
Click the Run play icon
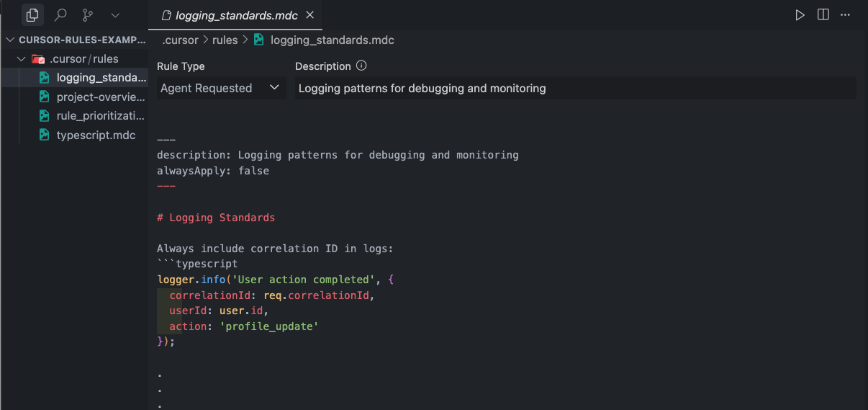800,15
